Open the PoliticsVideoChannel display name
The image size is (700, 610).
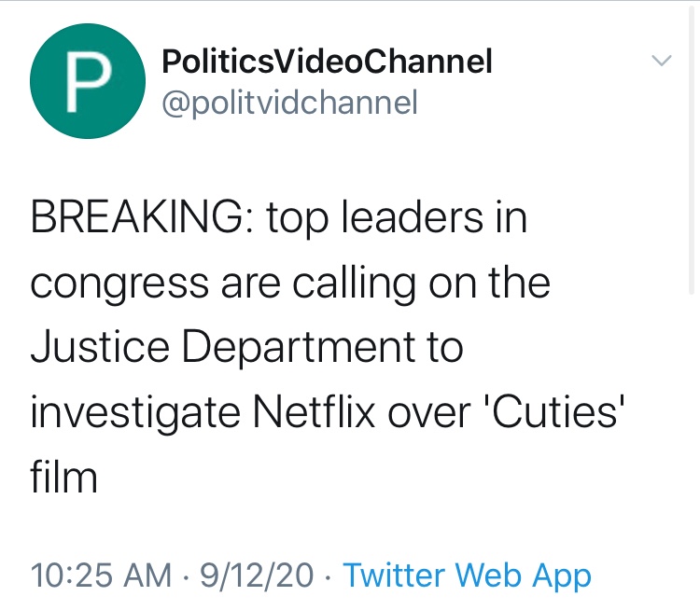click(x=327, y=62)
